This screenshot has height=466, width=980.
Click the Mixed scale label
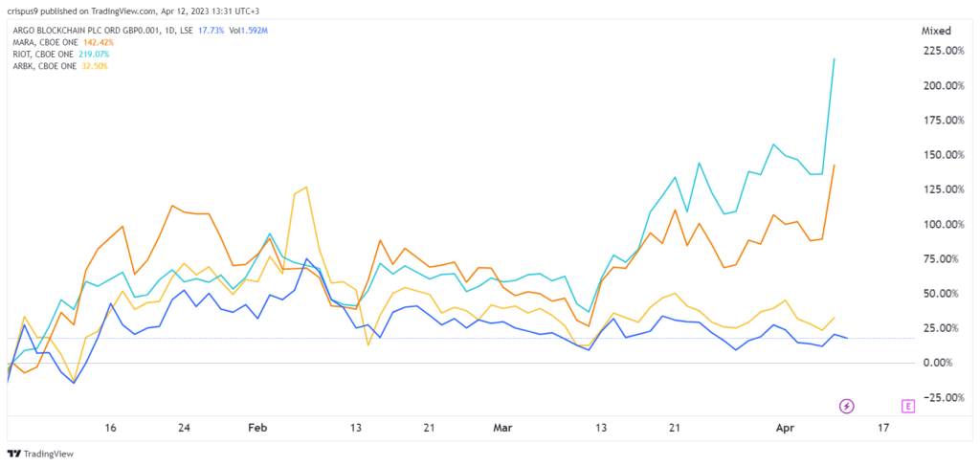tap(936, 30)
